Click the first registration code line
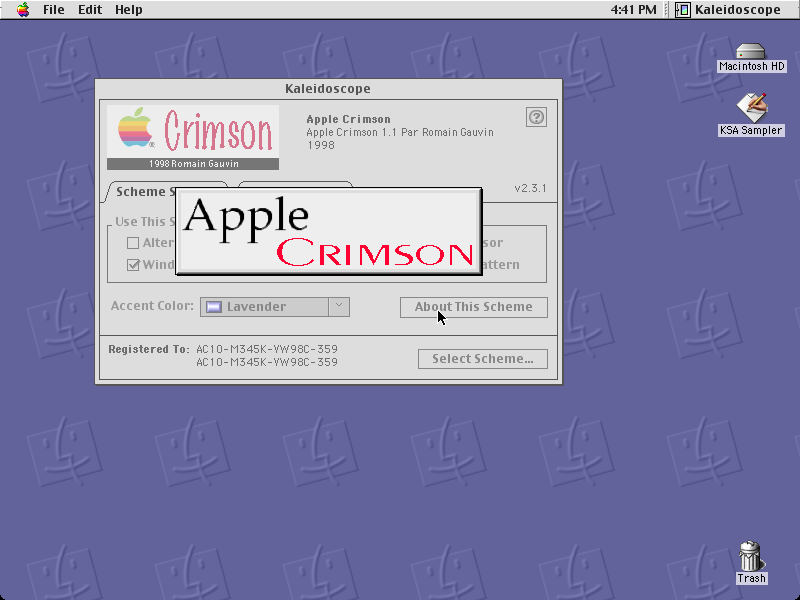Image resolution: width=800 pixels, height=600 pixels. (267, 349)
